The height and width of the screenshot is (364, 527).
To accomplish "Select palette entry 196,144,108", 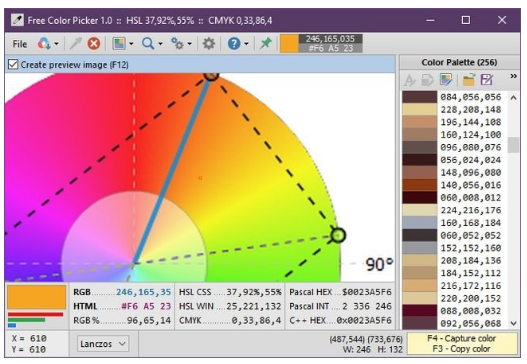I will coord(455,122).
